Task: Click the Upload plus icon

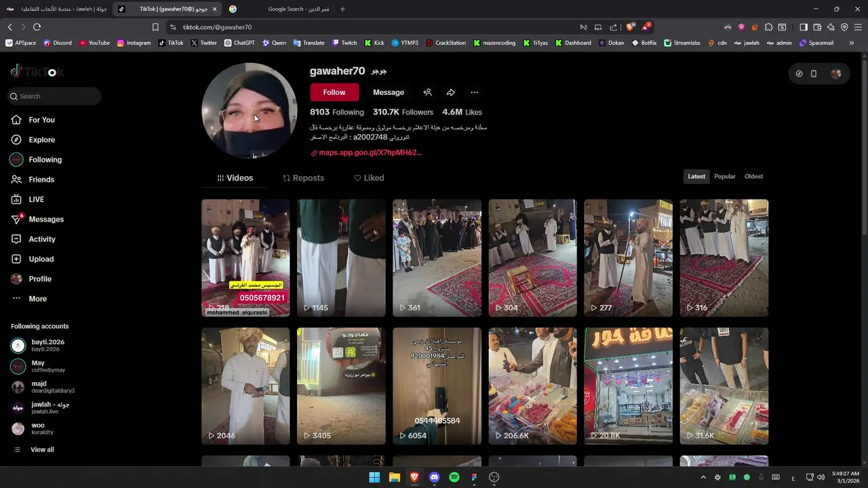Action: 16,259
